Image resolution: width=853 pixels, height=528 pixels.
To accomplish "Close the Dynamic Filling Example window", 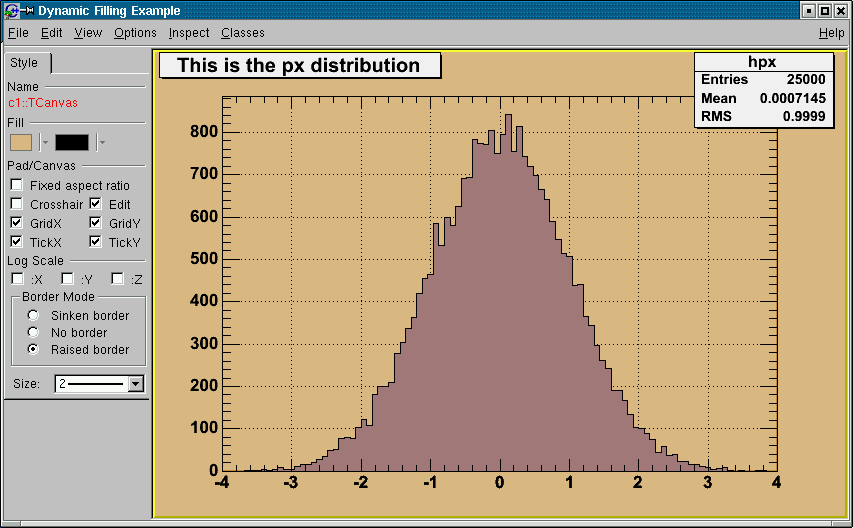I will [842, 11].
